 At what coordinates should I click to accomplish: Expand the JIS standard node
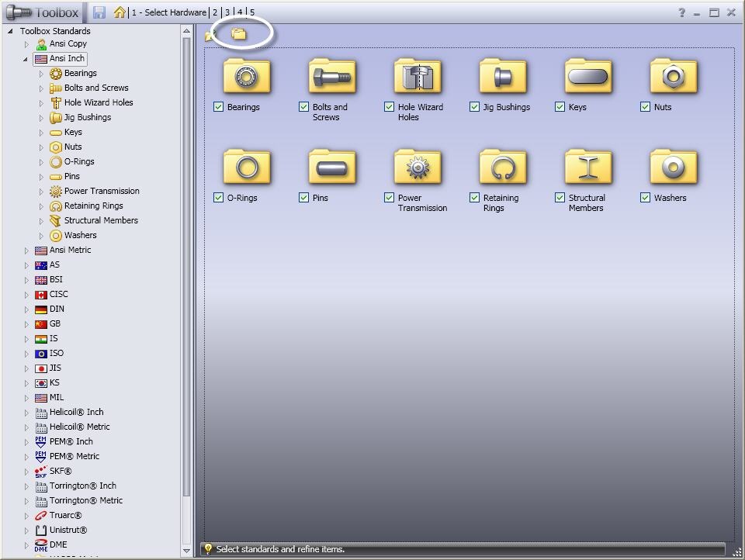[26, 368]
